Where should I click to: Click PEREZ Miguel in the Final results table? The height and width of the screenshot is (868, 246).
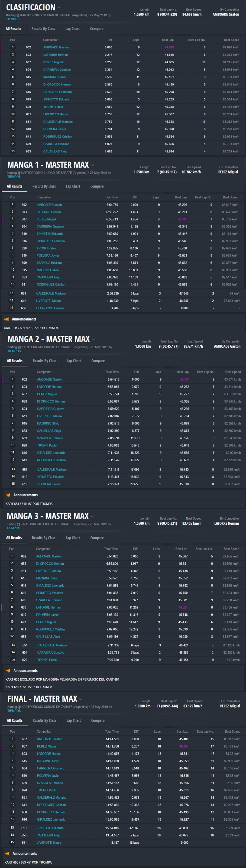tap(46, 746)
